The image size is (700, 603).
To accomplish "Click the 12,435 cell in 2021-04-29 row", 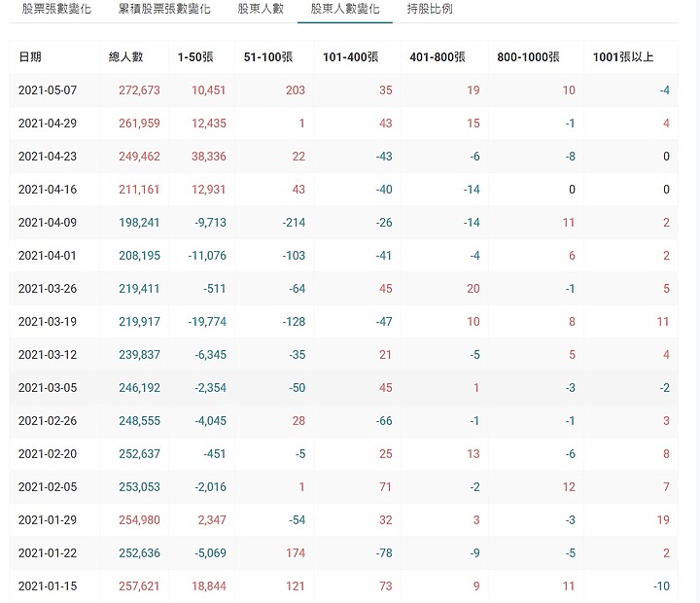I will [x=208, y=124].
